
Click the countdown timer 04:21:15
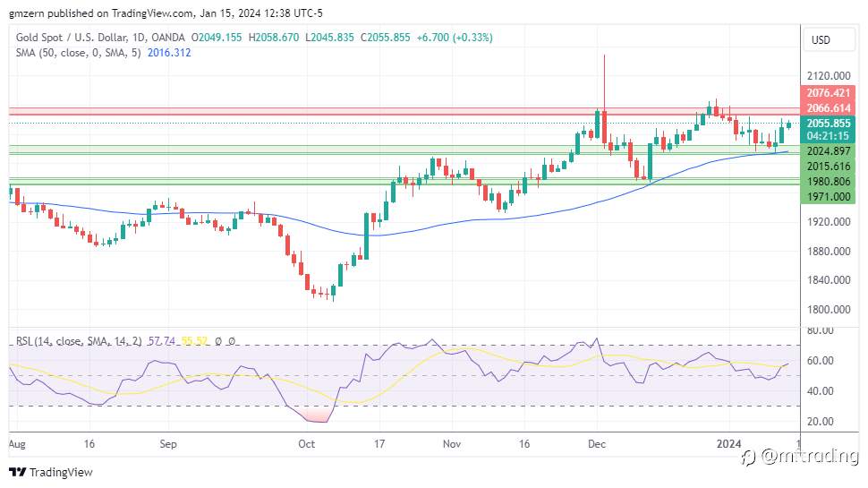click(828, 136)
